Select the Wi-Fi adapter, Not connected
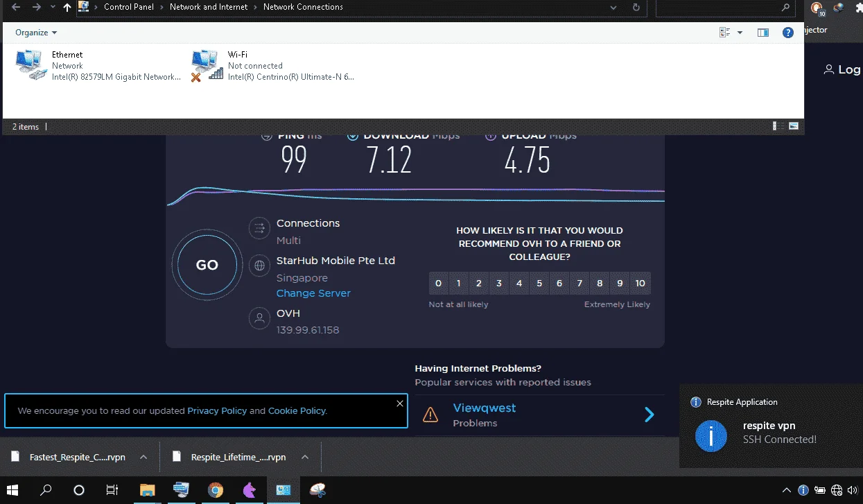Image resolution: width=863 pixels, height=504 pixels. tap(273, 66)
